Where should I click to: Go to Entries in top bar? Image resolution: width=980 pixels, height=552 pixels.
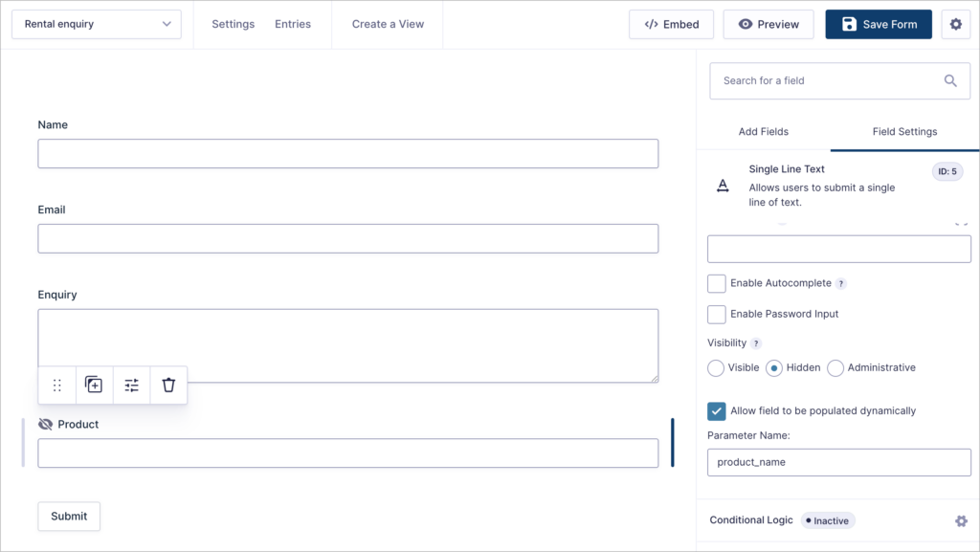[293, 24]
